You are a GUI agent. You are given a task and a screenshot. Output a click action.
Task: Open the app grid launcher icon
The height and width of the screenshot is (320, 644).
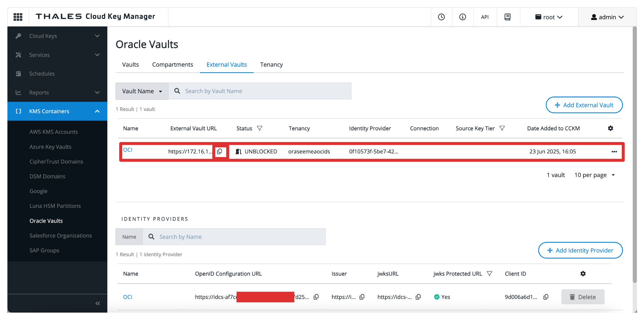coord(18,17)
